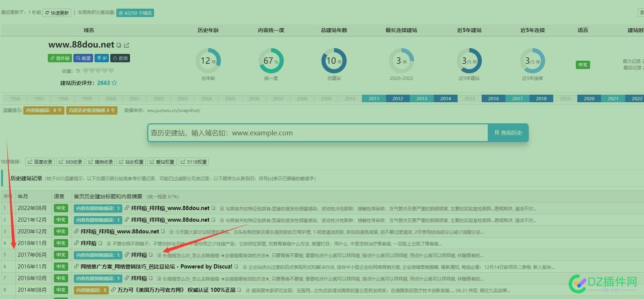Click the 历史年龄 column header
Viewport: 644px width, 299px height.
(x=208, y=30)
